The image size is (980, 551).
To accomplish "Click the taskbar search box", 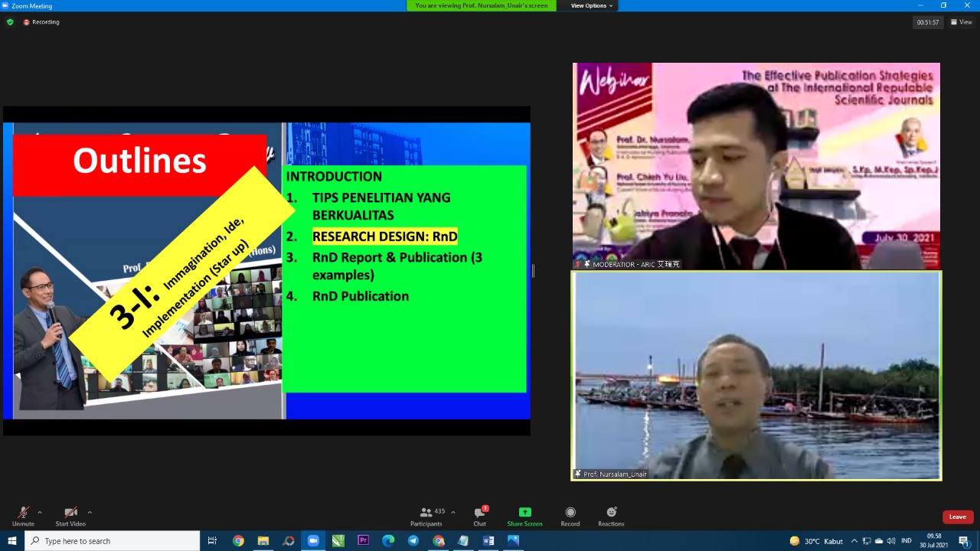I will [x=113, y=541].
